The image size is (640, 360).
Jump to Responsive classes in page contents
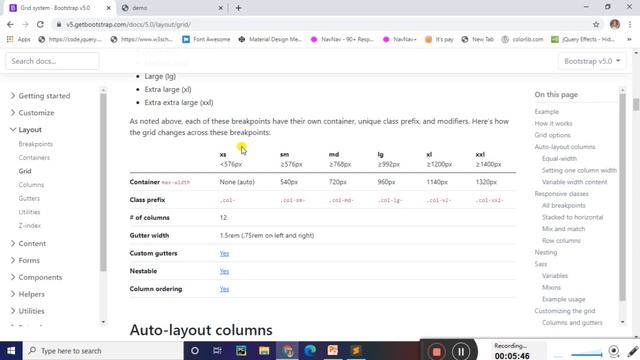[561, 193]
